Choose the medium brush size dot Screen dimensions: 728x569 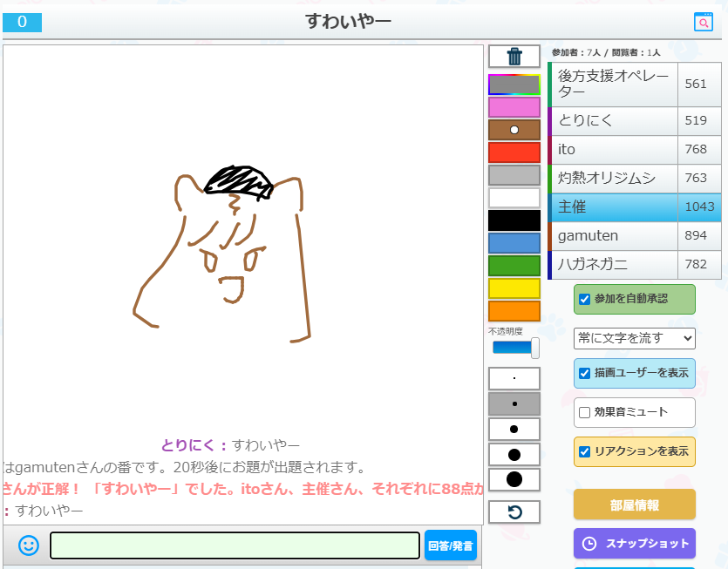click(514, 430)
